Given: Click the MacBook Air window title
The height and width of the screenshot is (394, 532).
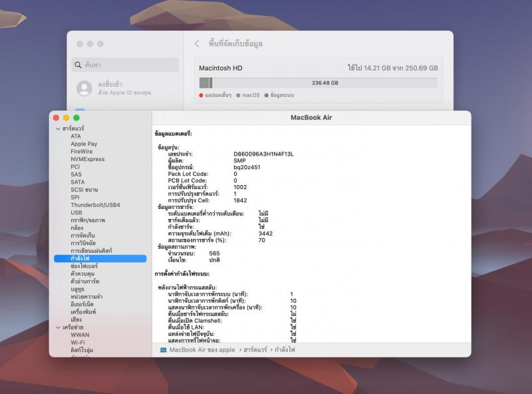Looking at the screenshot, I should tap(311, 118).
